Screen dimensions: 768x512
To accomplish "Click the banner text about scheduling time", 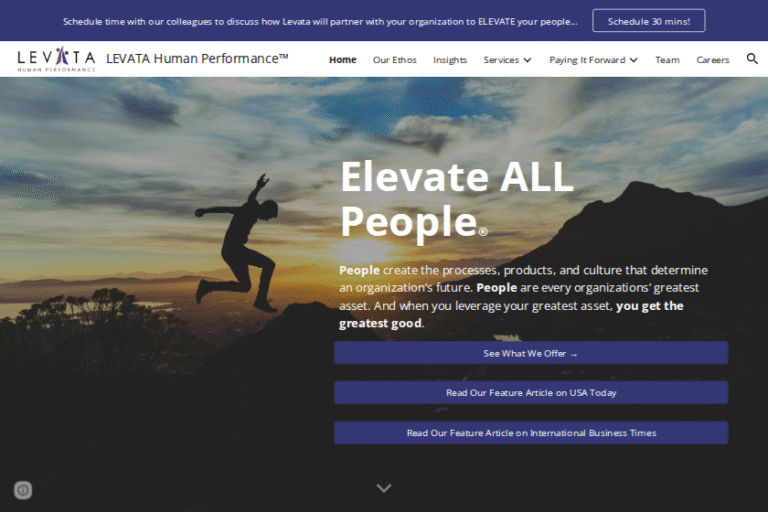I will pyautogui.click(x=320, y=22).
